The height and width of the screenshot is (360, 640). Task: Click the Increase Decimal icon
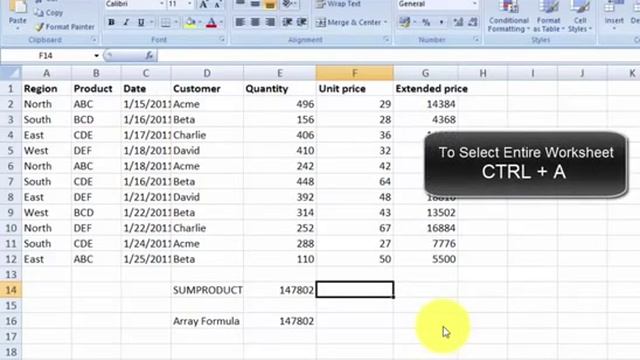(458, 22)
